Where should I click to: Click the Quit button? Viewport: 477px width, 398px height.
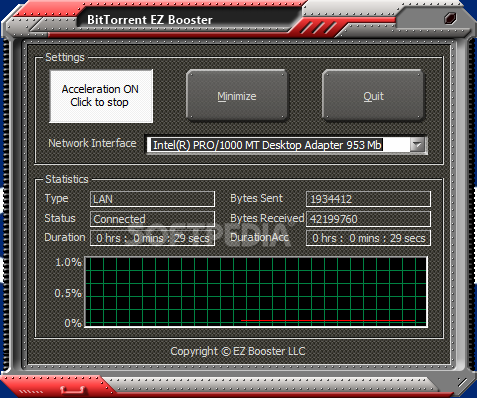[x=373, y=95]
